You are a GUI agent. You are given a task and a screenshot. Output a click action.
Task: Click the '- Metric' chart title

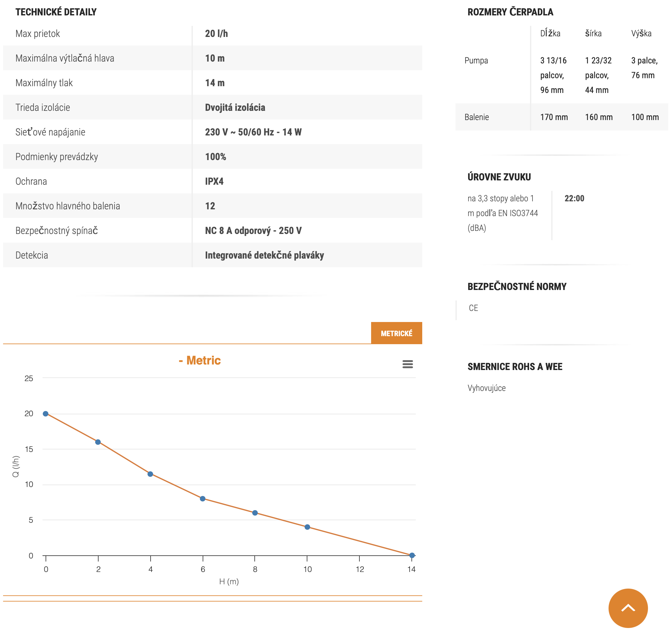pyautogui.click(x=200, y=360)
